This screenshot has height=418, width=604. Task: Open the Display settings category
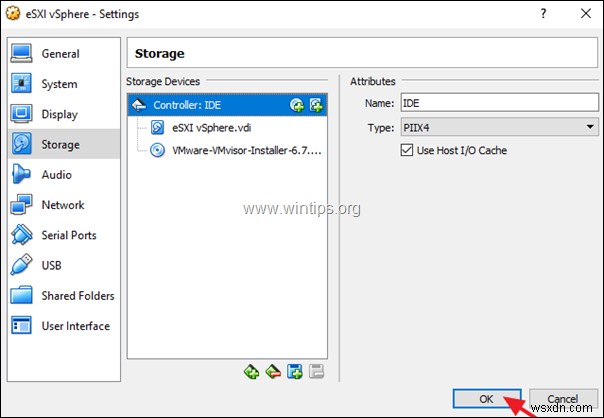64,114
